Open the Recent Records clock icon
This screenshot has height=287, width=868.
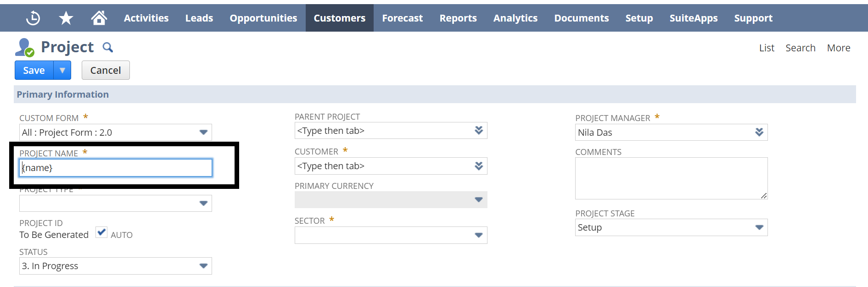coord(33,18)
